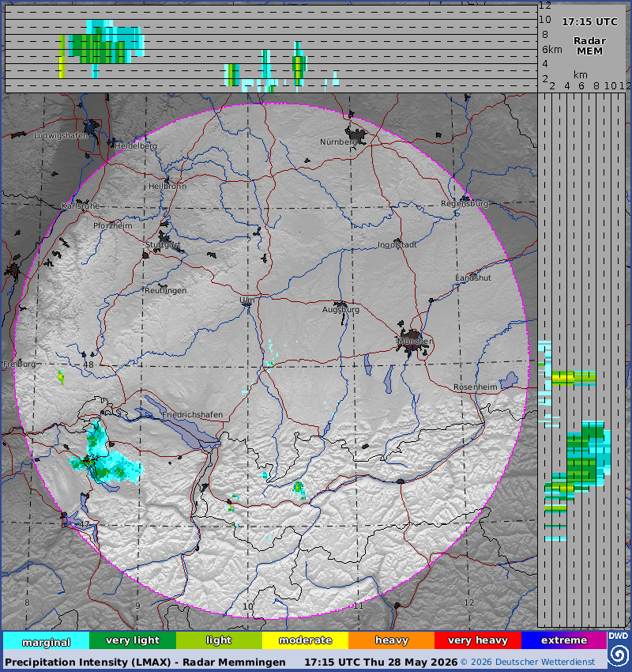Select the very heavy red legend swatch
This screenshot has height=672, width=632.
tap(478, 640)
